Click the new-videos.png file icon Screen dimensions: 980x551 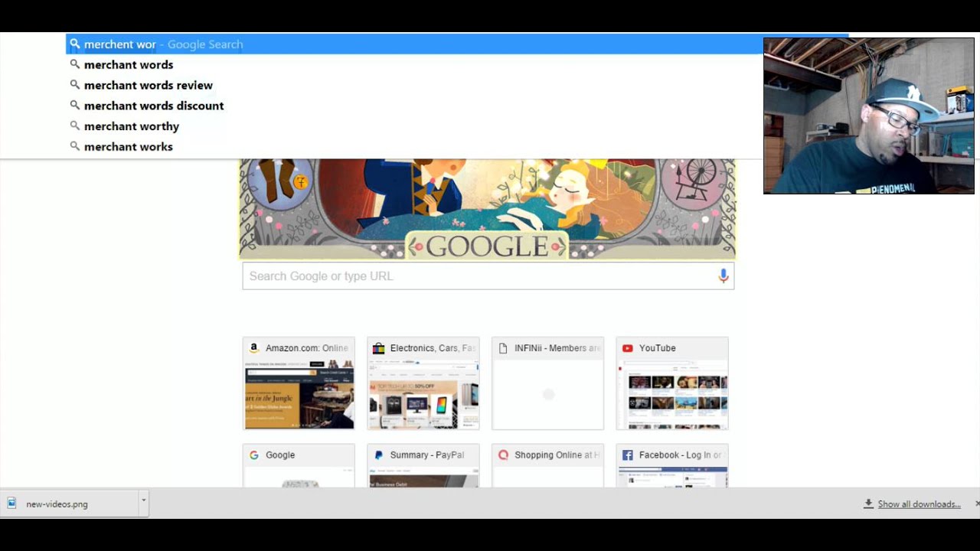(11, 504)
